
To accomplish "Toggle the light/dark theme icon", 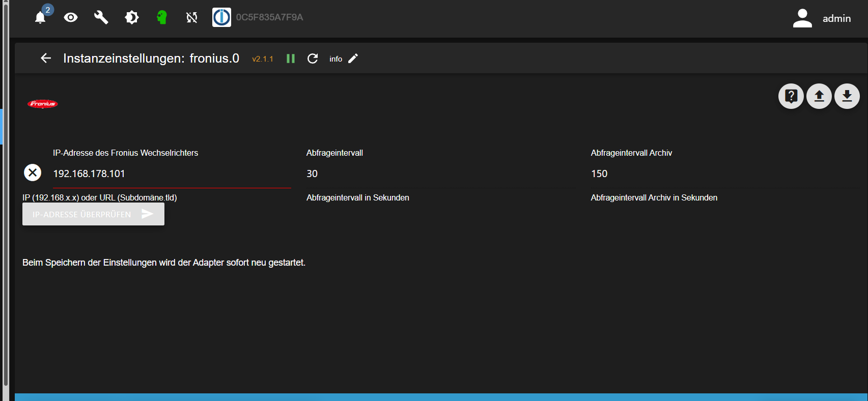I will pyautogui.click(x=131, y=17).
